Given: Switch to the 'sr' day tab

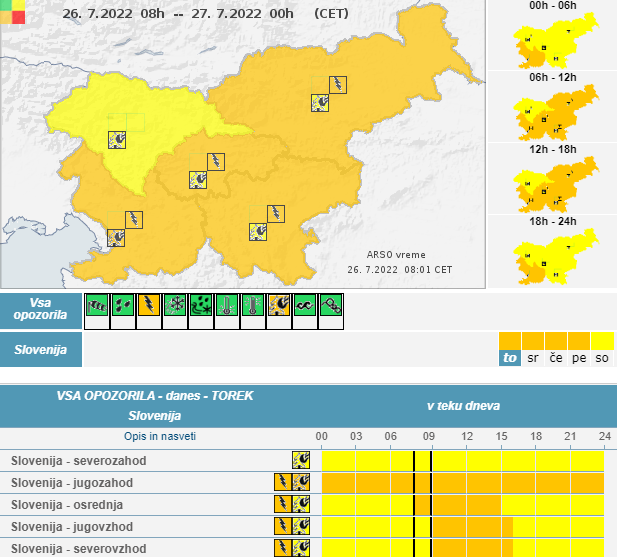Looking at the screenshot, I should [533, 358].
